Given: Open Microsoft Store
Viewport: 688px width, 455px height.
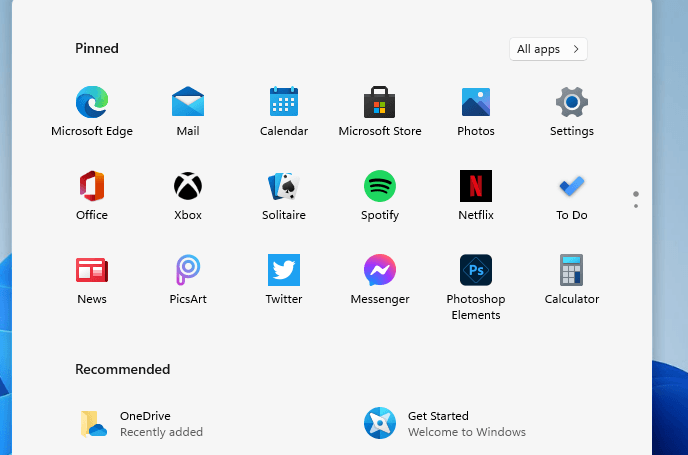Looking at the screenshot, I should (x=380, y=111).
